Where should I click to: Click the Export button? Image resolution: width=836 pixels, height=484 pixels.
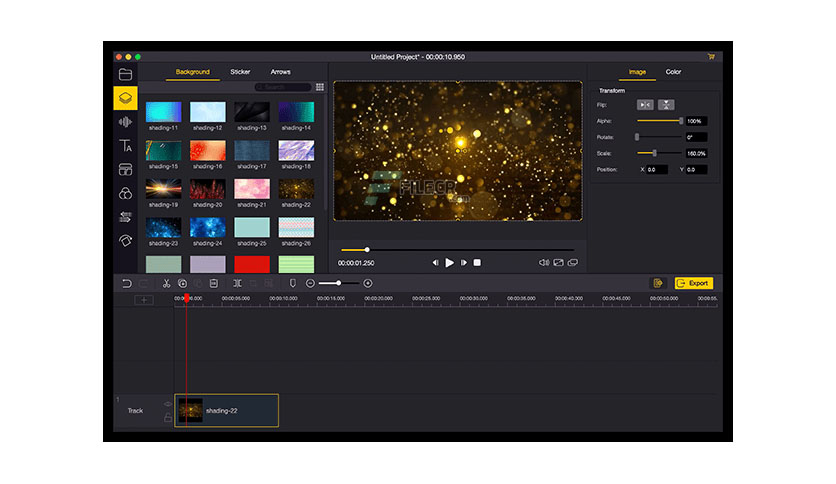coord(694,284)
